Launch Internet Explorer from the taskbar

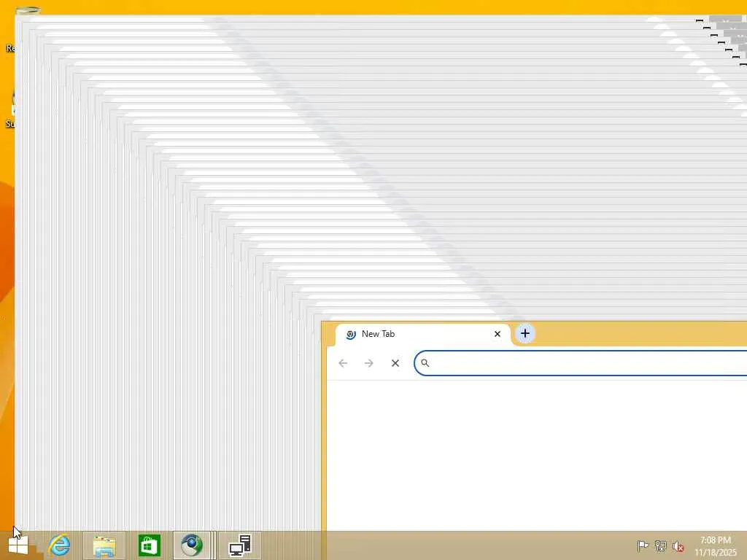60,545
